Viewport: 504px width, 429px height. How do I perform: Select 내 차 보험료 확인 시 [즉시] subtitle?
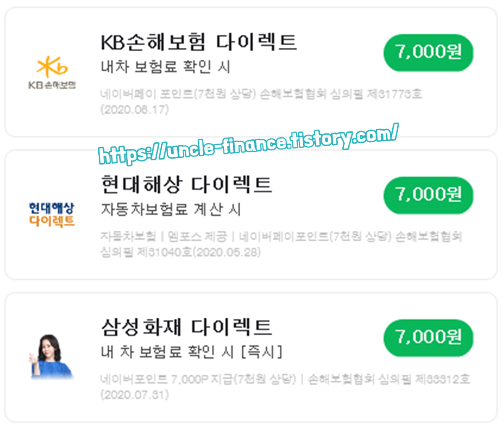(192, 352)
